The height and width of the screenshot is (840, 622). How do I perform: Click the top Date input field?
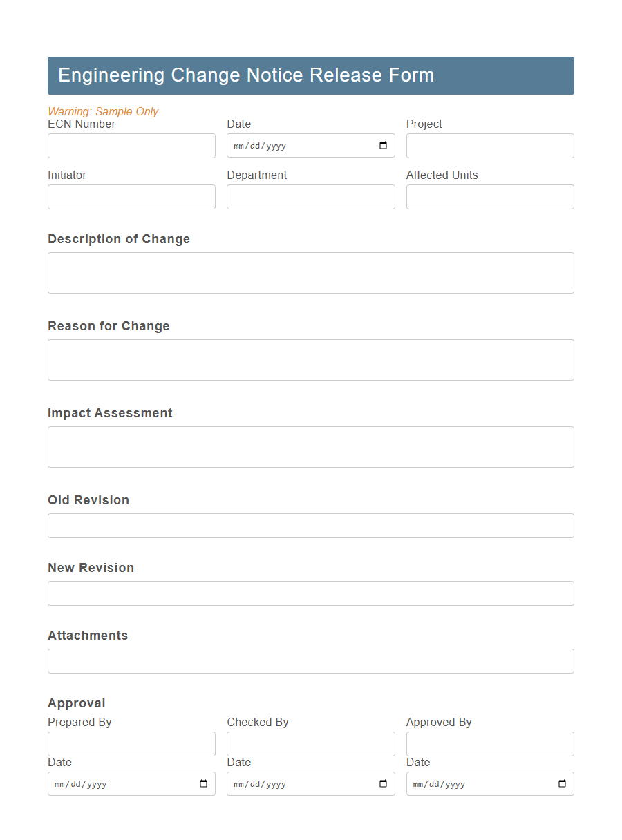[x=297, y=145]
